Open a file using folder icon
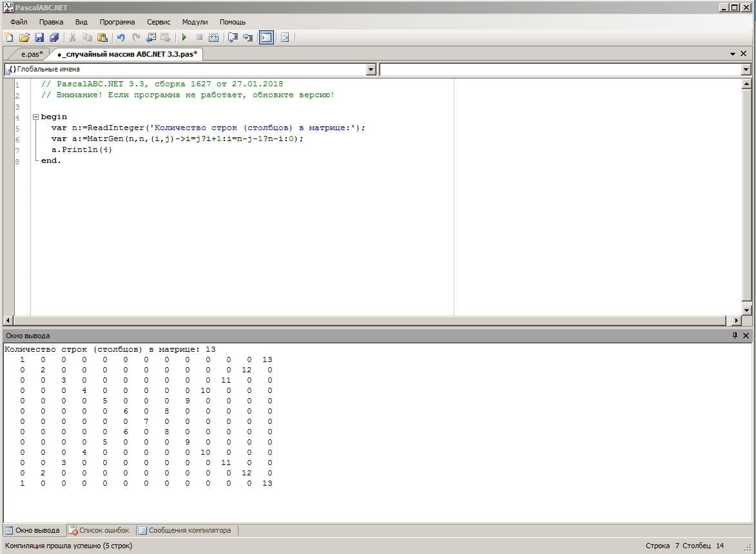The width and height of the screenshot is (756, 554). 24,37
